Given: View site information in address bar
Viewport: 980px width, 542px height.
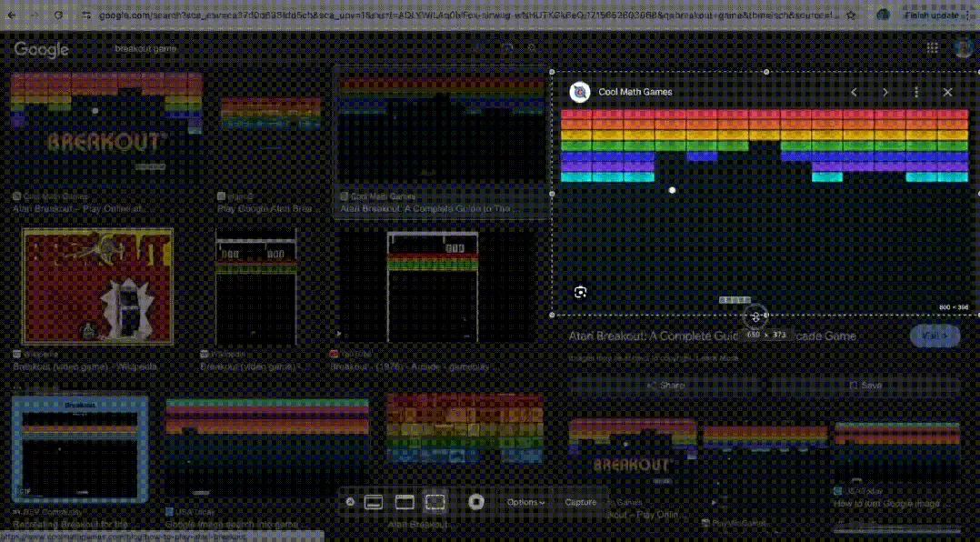Looking at the screenshot, I should point(86,15).
